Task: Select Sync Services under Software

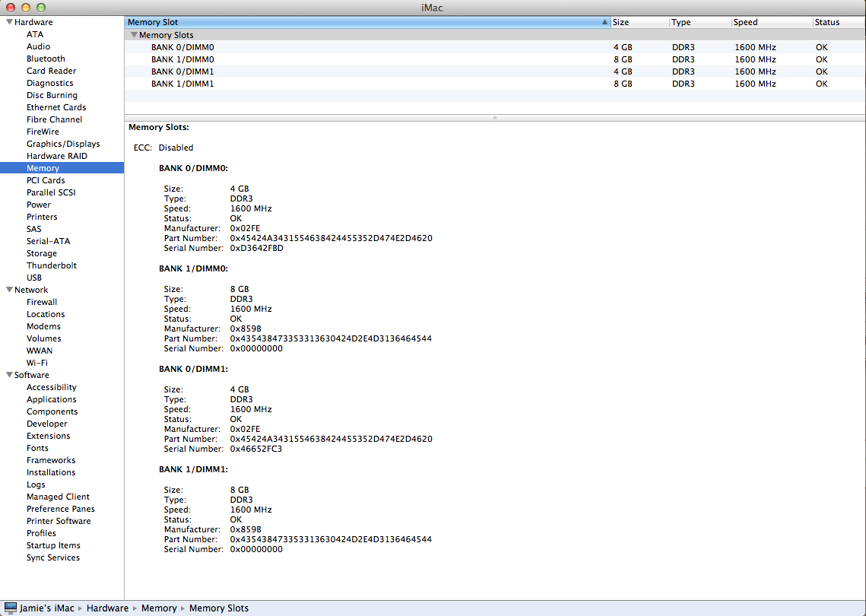Action: [53, 557]
